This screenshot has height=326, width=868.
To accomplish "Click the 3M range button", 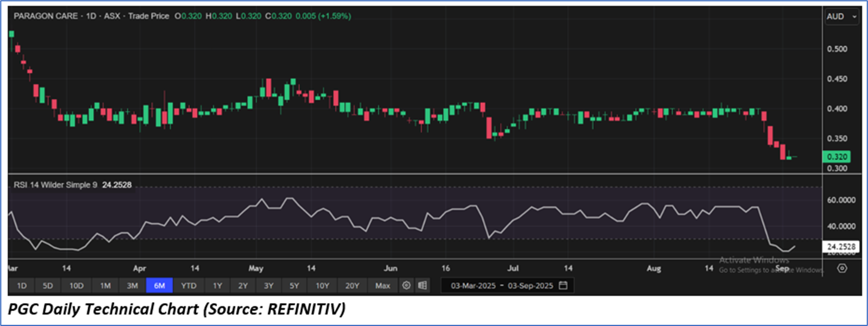I will pos(132,285).
